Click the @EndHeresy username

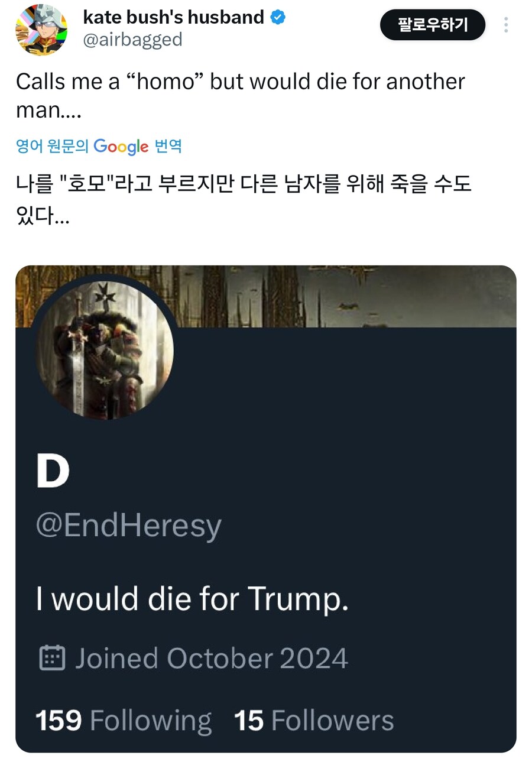(128, 525)
